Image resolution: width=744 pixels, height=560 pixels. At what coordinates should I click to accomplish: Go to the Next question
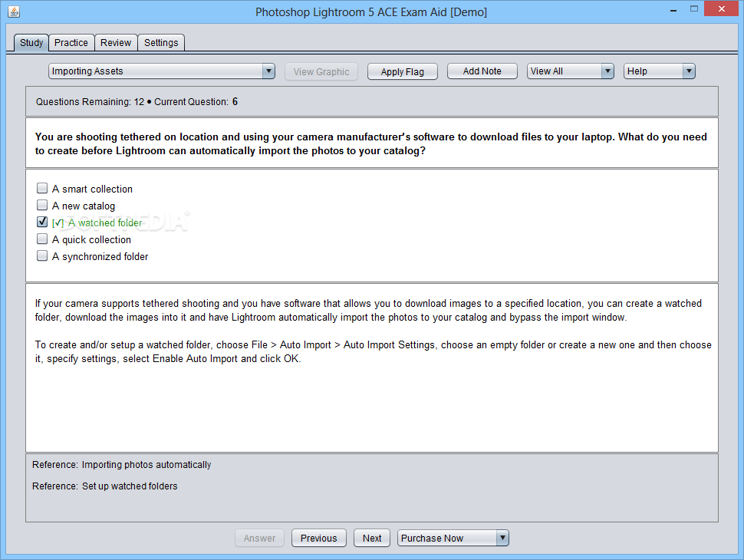372,539
